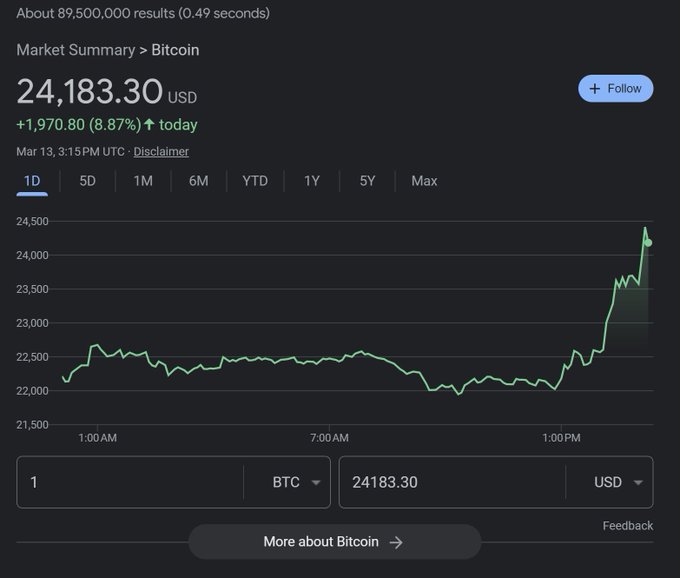
Task: Show the 1Y chart range
Action: pyautogui.click(x=312, y=181)
